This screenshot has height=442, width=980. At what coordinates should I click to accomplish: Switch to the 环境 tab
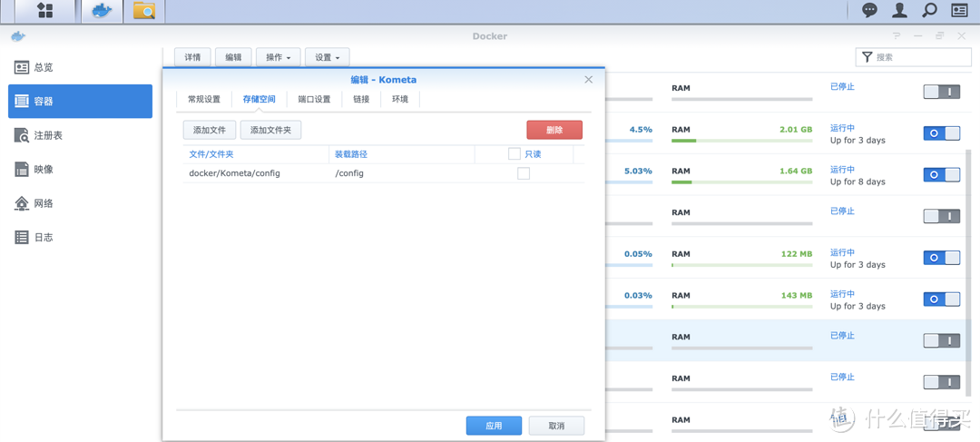(x=400, y=100)
